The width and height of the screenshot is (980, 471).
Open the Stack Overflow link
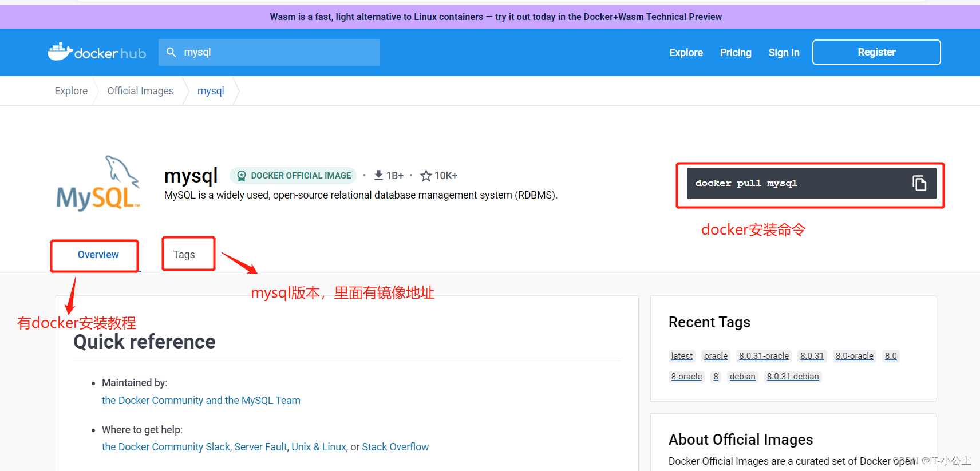[x=396, y=447]
